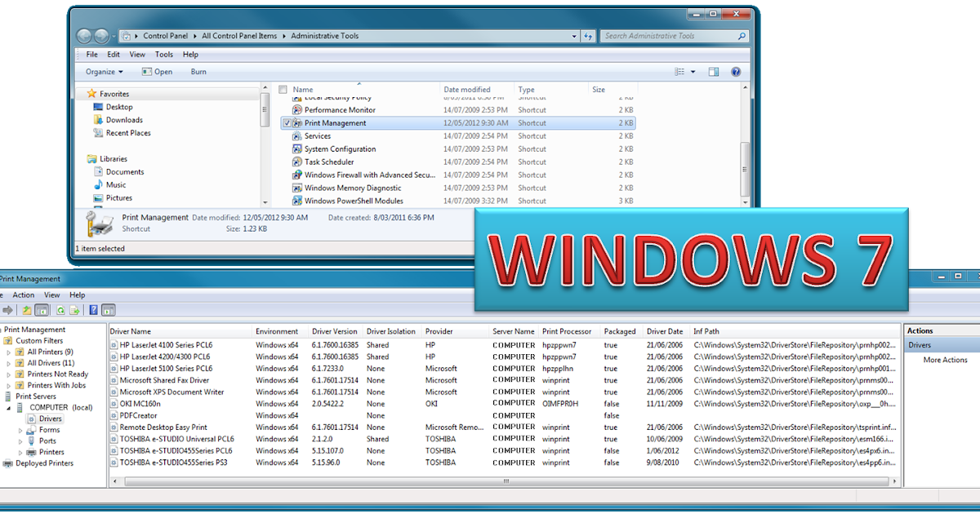Image resolution: width=980 pixels, height=514 pixels.
Task: Click the file list scroll down arrow
Action: pyautogui.click(x=744, y=202)
